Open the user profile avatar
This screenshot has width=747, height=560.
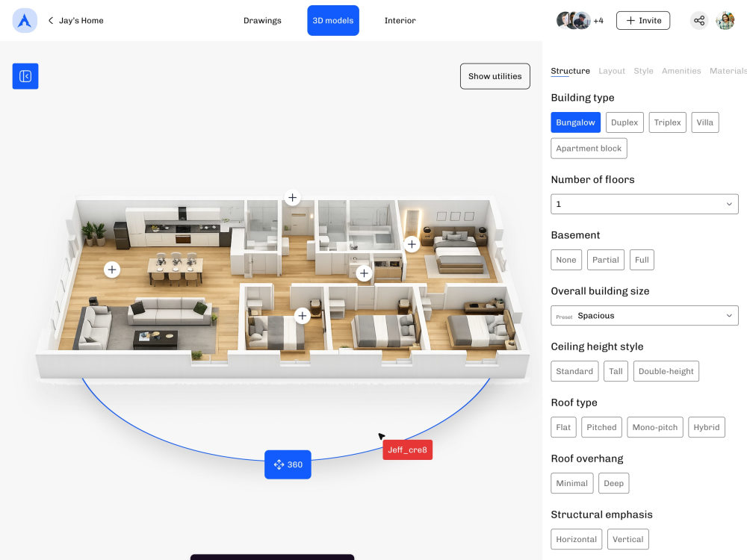point(725,20)
